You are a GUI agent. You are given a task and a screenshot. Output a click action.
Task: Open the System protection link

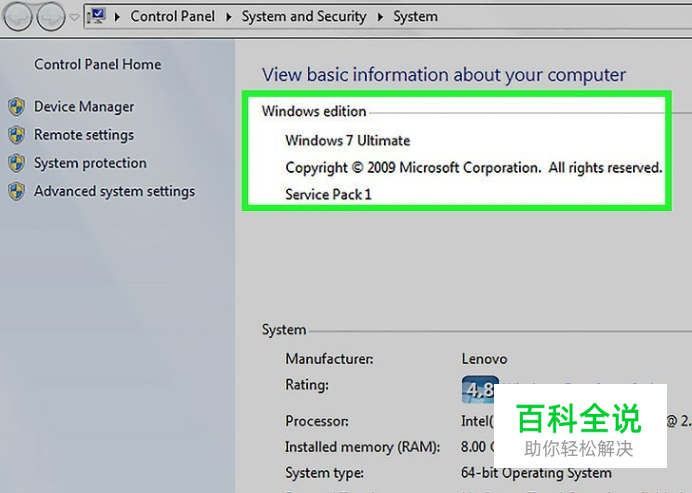[x=90, y=163]
